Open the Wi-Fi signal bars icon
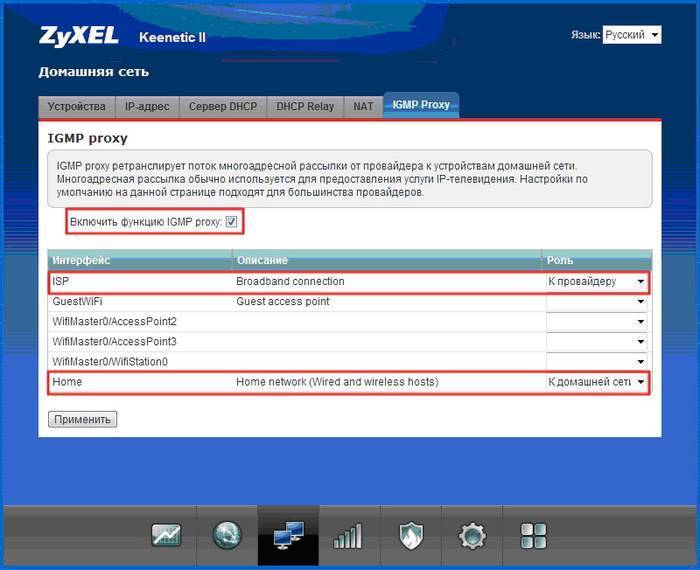Viewport: 700px width, 570px height. (348, 536)
